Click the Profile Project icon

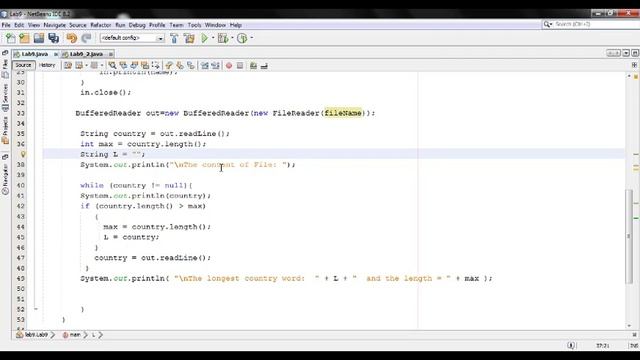click(x=242, y=38)
